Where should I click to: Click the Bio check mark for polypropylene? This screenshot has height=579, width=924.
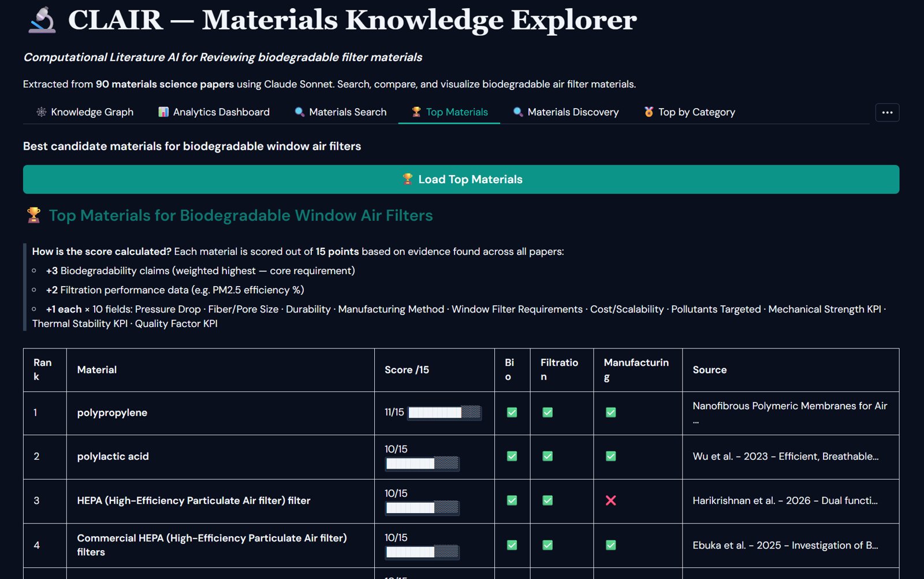[512, 413]
